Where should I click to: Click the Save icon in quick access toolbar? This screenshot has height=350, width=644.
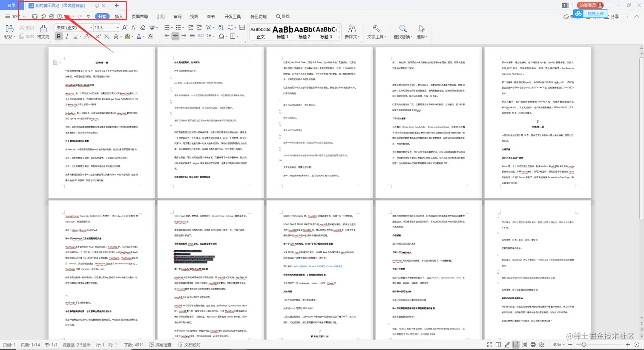point(35,17)
